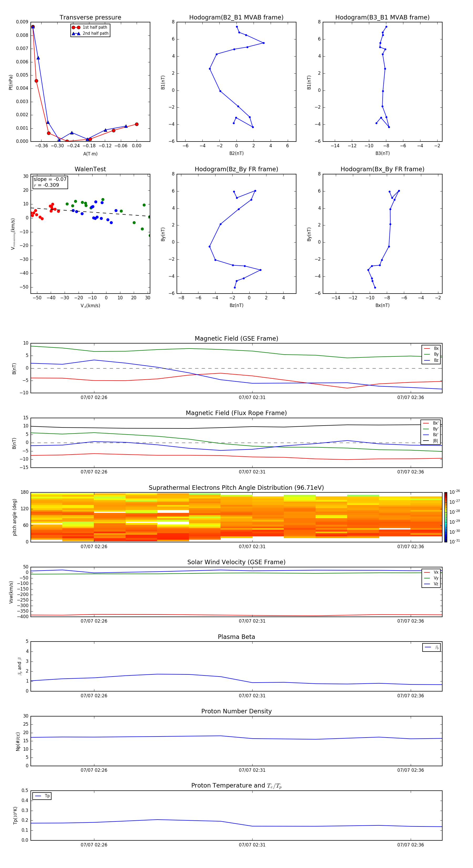Click the blue Bz swatch in the GSE legend
The image size is (473, 868).
click(427, 360)
